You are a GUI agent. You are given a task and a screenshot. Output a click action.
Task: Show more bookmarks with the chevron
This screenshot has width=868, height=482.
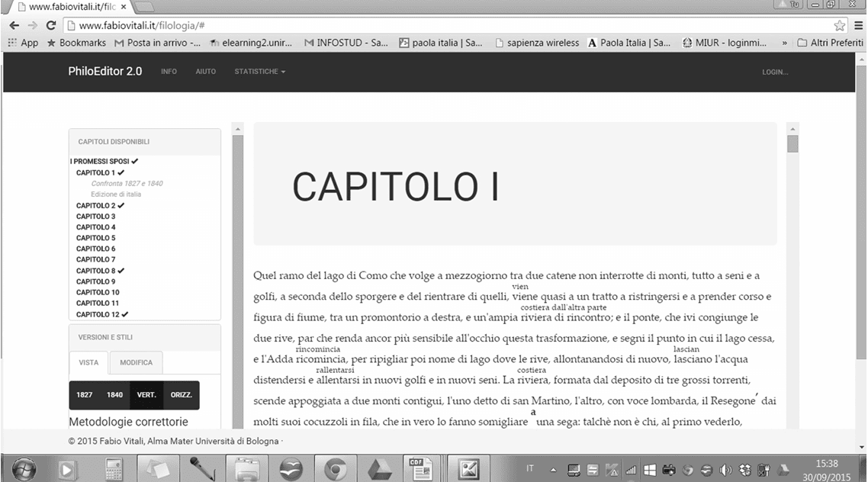coord(784,43)
